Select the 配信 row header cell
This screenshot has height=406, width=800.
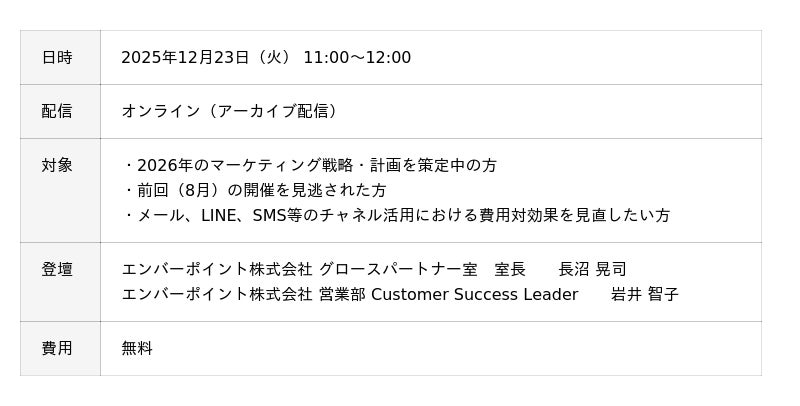pyautogui.click(x=57, y=111)
